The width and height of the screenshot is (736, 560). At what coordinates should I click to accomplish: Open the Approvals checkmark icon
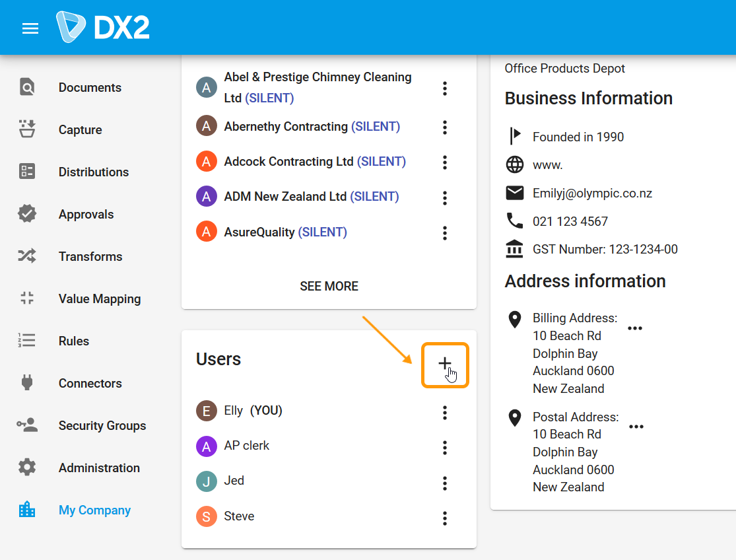click(26, 213)
